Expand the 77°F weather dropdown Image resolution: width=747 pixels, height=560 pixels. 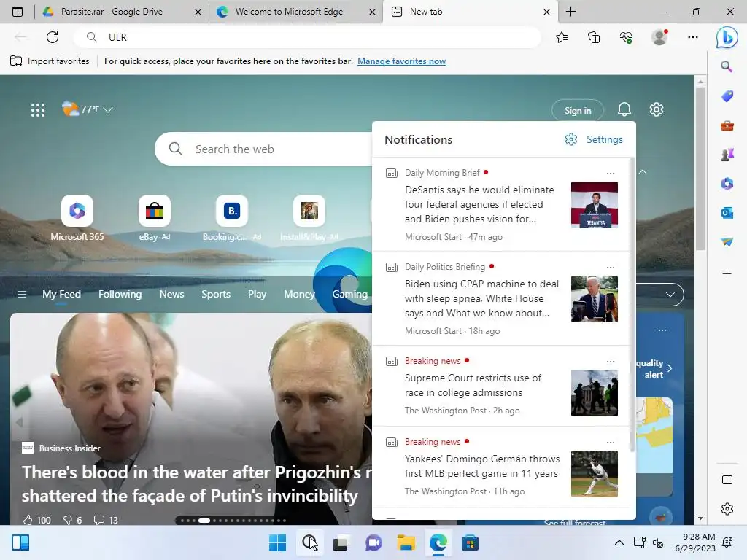(x=108, y=109)
